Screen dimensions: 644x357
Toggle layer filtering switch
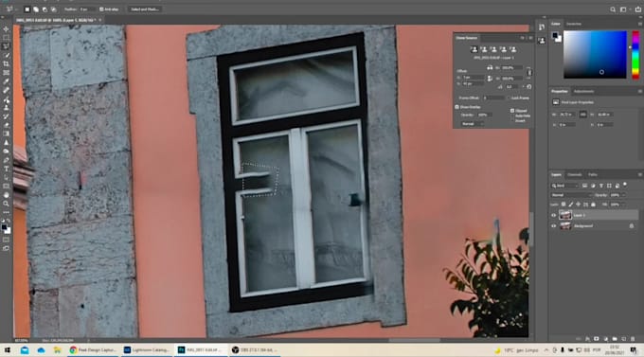click(625, 185)
